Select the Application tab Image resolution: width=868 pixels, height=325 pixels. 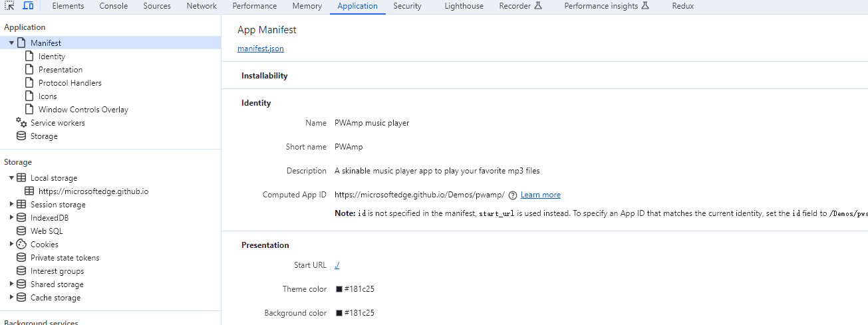click(x=357, y=6)
